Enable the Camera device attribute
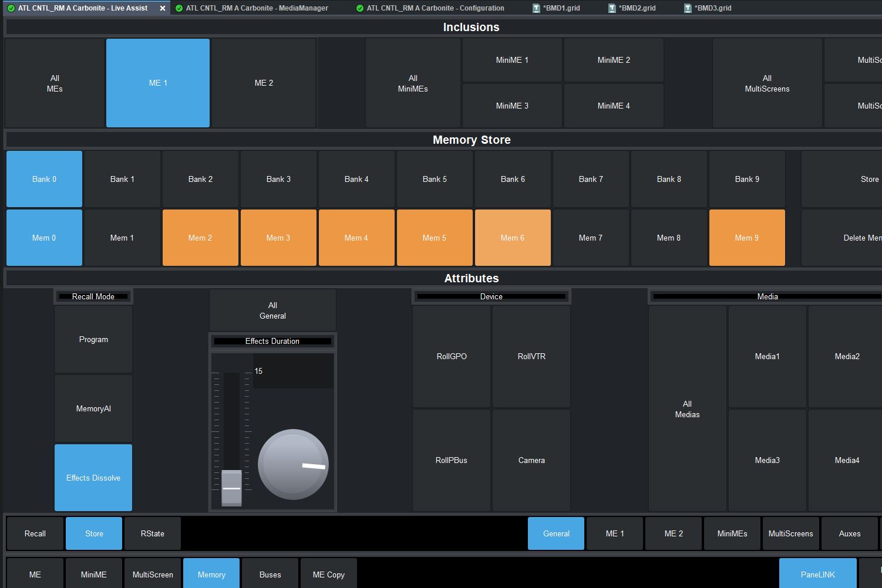 click(x=531, y=460)
